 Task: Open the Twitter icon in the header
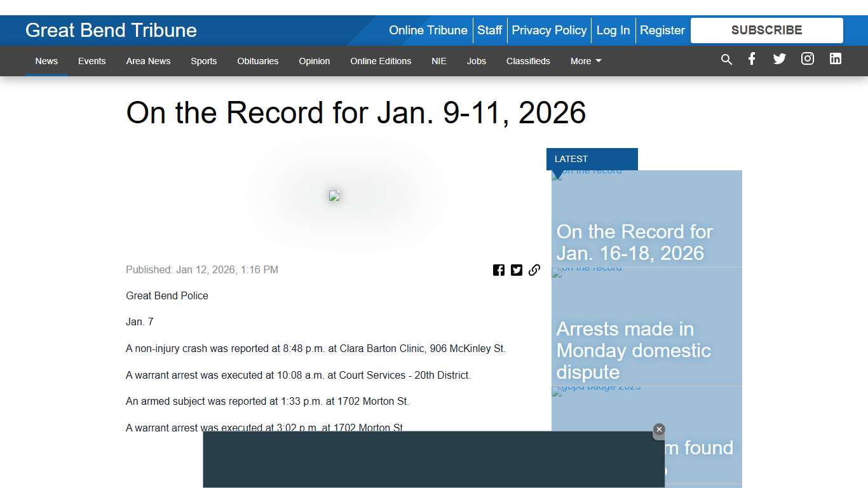[780, 58]
